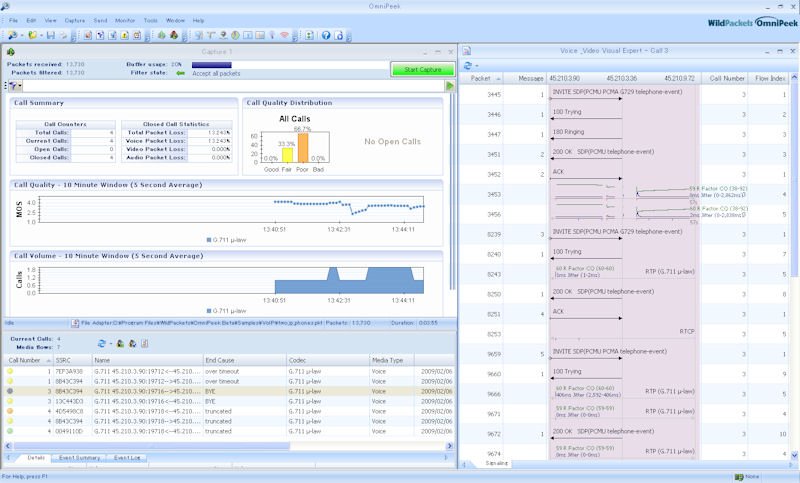This screenshot has width=800, height=483.
Task: Sort by the Codec column header
Action: coord(328,360)
